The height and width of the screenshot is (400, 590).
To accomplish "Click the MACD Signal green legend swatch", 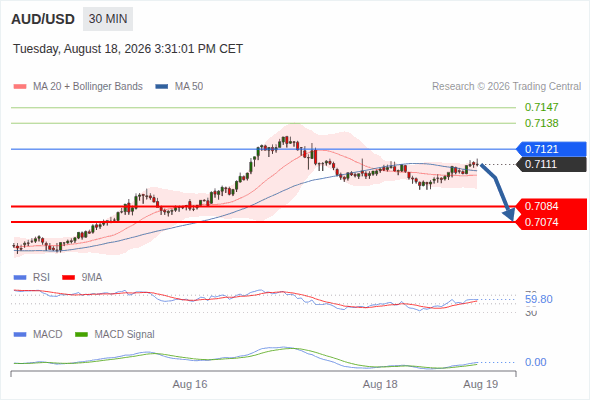I will coord(81,335).
